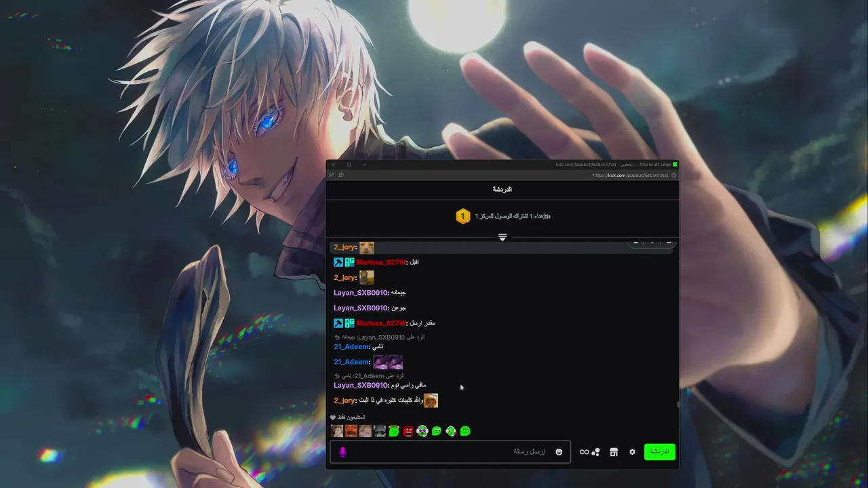
Task: Click man-in-headscarf emote in last message
Action: coord(431,401)
